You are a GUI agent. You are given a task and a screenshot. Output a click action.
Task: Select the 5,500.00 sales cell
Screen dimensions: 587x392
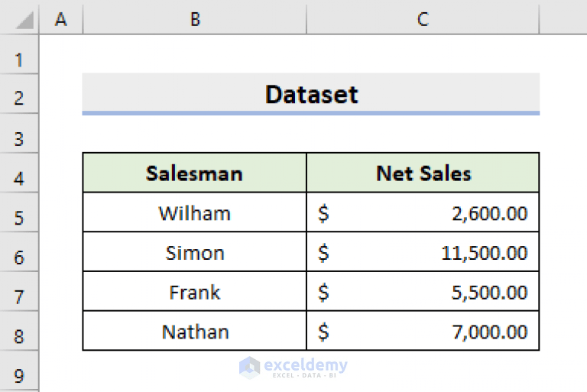[423, 292]
